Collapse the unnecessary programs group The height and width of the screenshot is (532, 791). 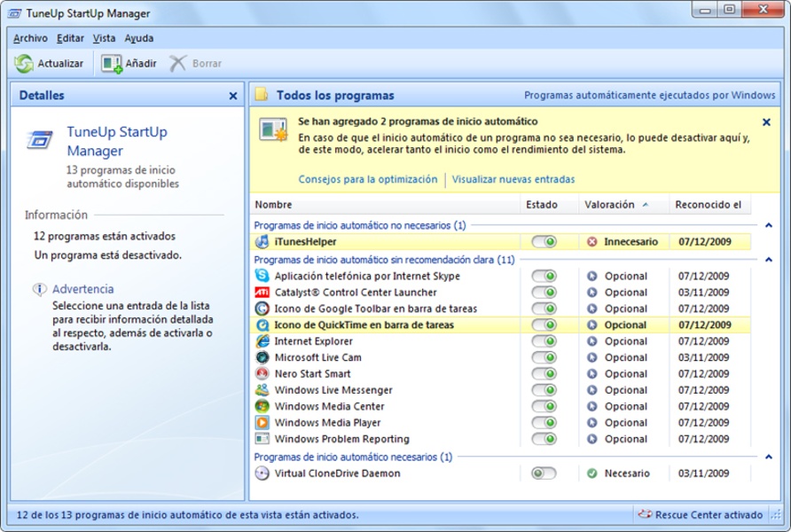[768, 225]
